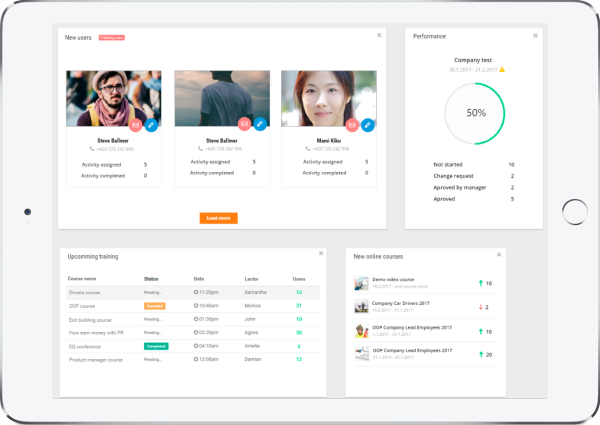Click mail icon on Mani Kiku's card
600x425 pixels.
(x=352, y=125)
